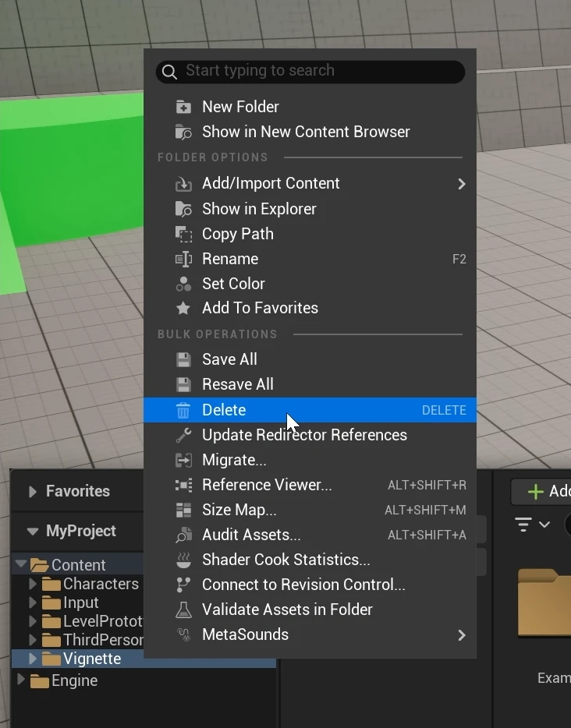Expand the LevelPrototyping folder arrow
Viewport: 571px width, 728px height.
point(33,621)
